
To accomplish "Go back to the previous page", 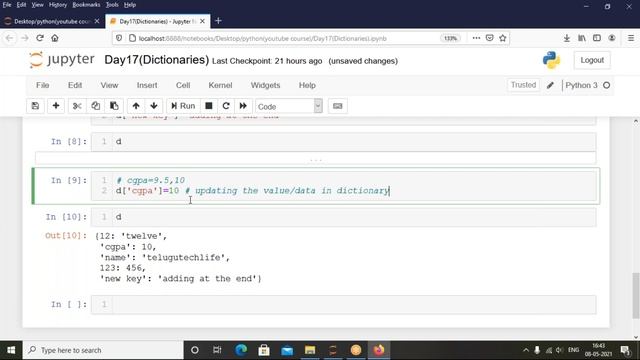I will pyautogui.click(x=9, y=38).
